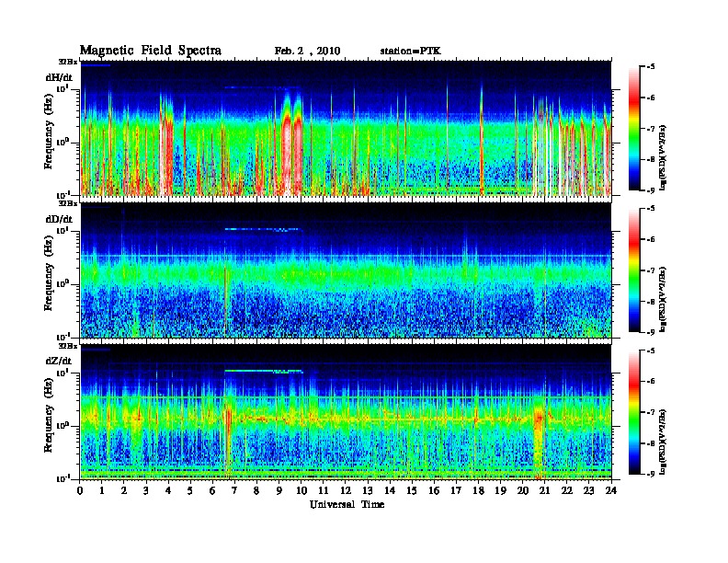Screen dimensions: 728x563
Task: Click hour tick label '7' on time axis
Action: coord(234,490)
